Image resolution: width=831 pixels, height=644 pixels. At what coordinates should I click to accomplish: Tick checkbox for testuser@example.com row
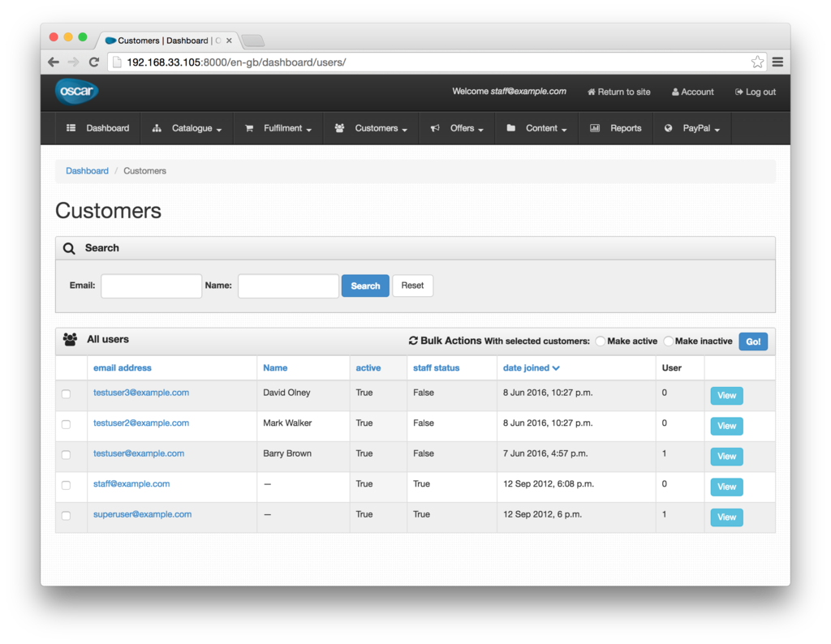click(67, 454)
